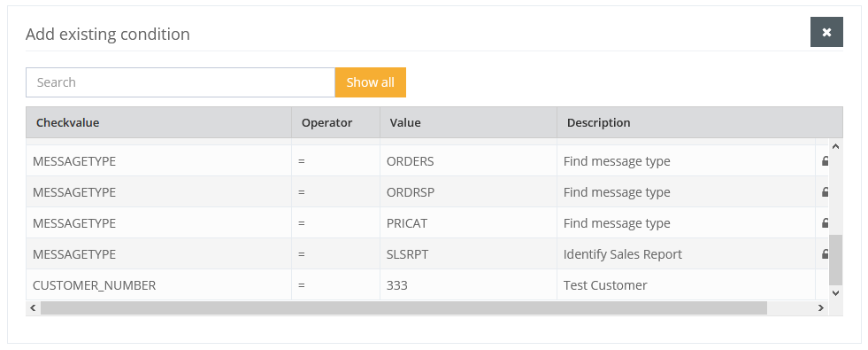This screenshot has width=868, height=350.
Task: Click the horizontal scrollbar thumb
Action: [403, 307]
